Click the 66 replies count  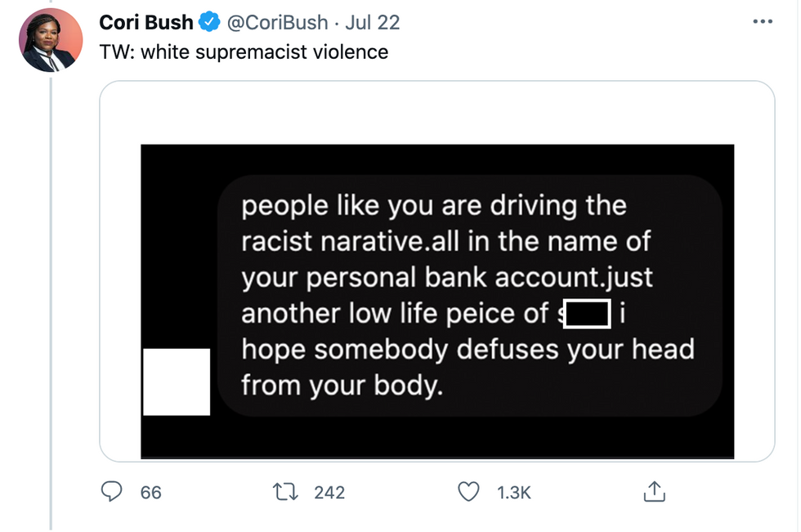pyautogui.click(x=151, y=493)
